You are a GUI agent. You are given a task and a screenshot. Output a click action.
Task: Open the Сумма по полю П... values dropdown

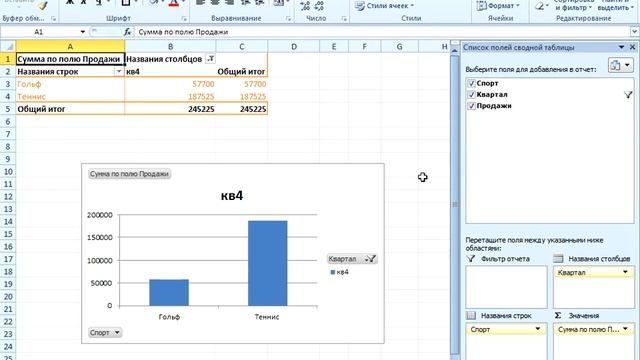pos(625,329)
